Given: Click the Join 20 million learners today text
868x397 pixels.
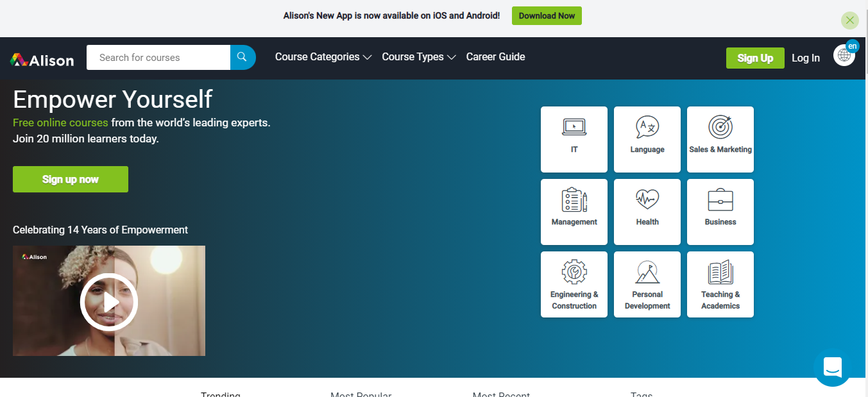Looking at the screenshot, I should (86, 139).
